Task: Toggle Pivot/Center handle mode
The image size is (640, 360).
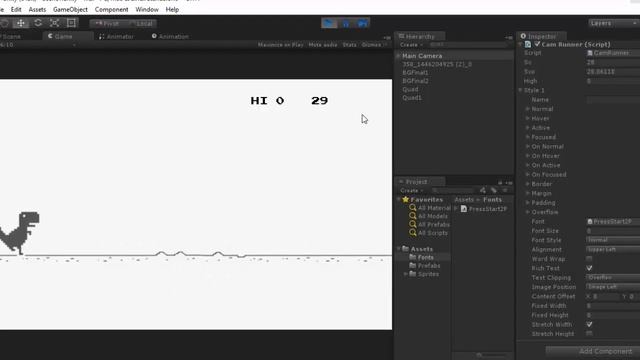Action: 107,24
